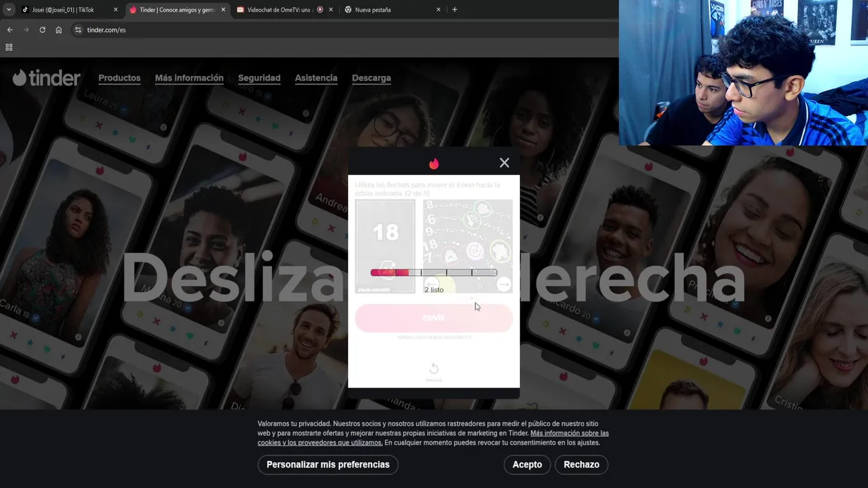Close the captcha verification dialog
This screenshot has width=868, height=488.
(504, 163)
